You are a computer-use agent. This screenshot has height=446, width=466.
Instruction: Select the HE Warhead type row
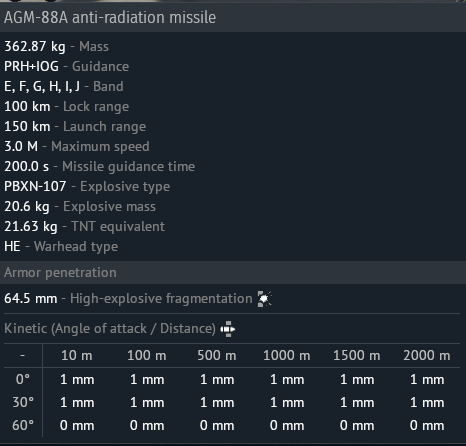click(61, 247)
